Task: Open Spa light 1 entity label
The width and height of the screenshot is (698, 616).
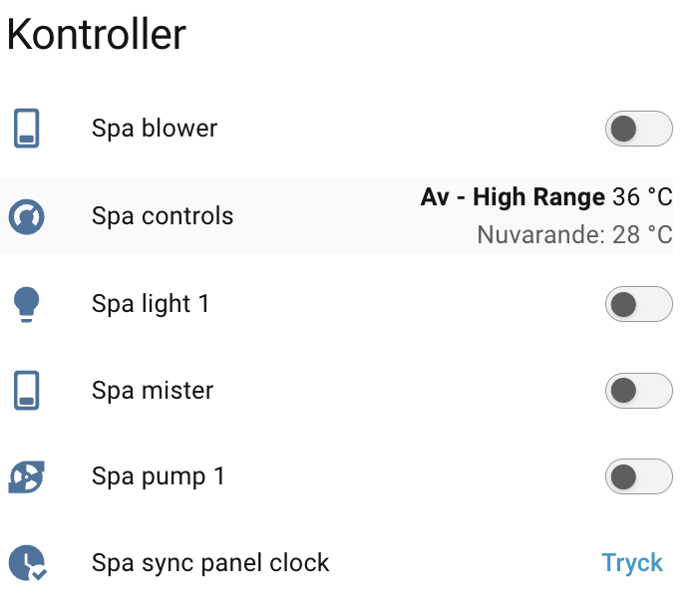Action: click(151, 304)
